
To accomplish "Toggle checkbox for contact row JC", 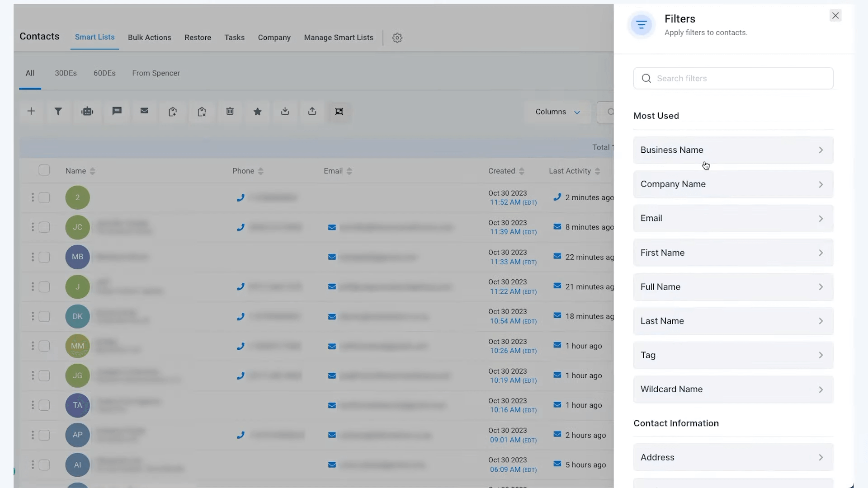I will point(44,227).
